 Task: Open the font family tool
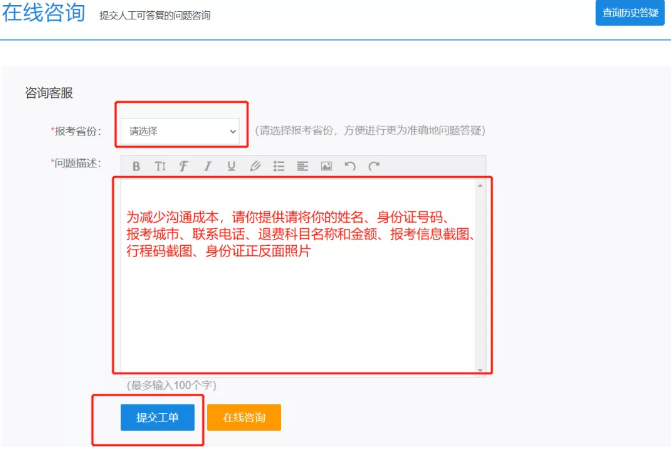click(184, 166)
